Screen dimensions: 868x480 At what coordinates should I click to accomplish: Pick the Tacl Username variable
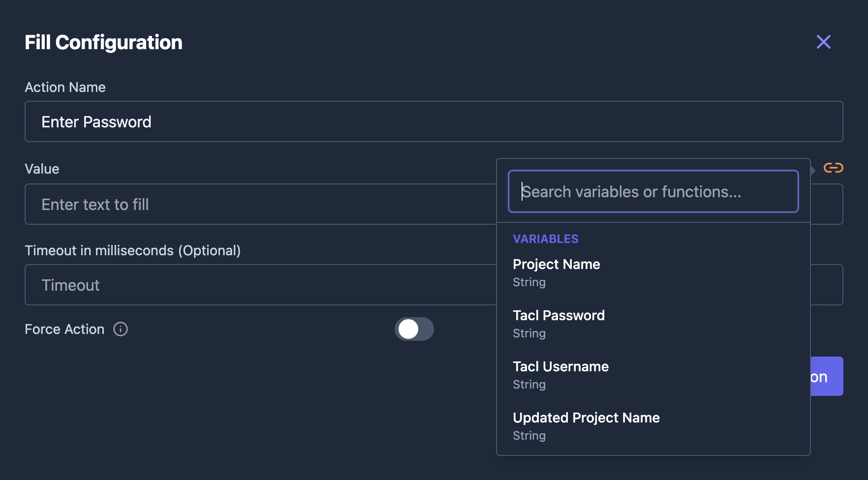(653, 375)
